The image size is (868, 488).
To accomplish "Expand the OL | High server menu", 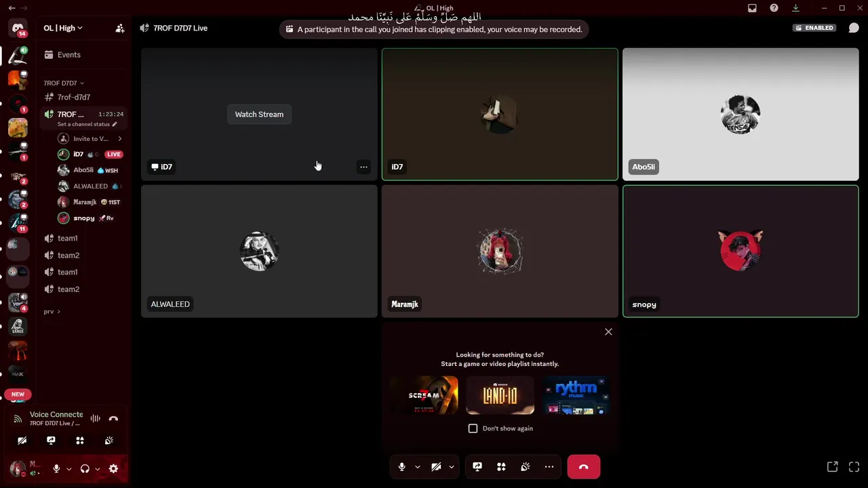I will 63,28.
